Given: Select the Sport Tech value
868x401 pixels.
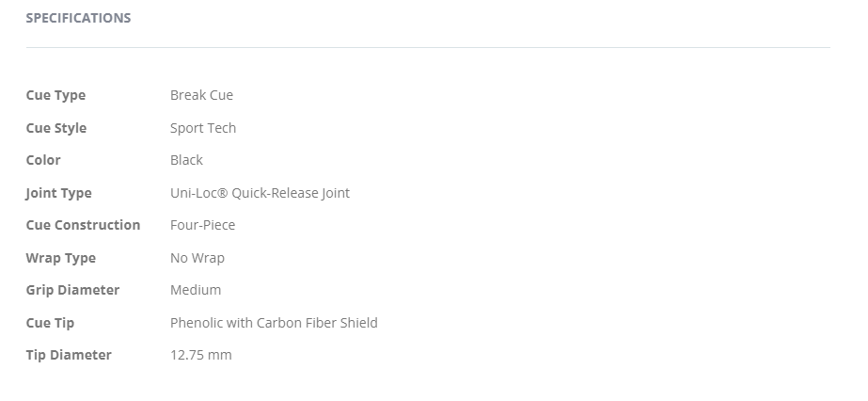Looking at the screenshot, I should click(203, 128).
